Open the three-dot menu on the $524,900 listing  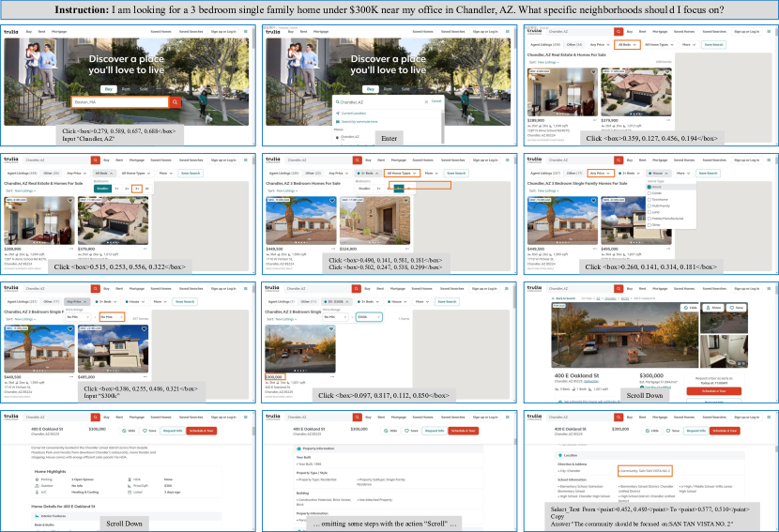click(x=407, y=249)
